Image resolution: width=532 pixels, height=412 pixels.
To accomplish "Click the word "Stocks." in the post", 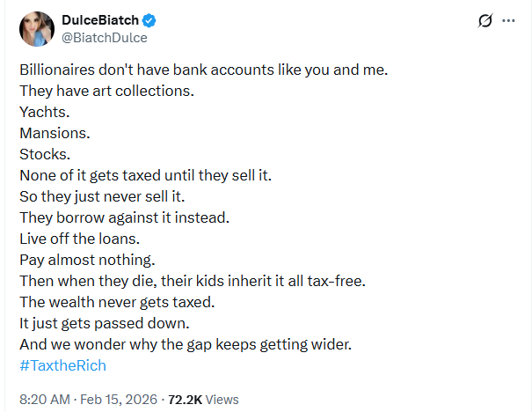I will [43, 154].
